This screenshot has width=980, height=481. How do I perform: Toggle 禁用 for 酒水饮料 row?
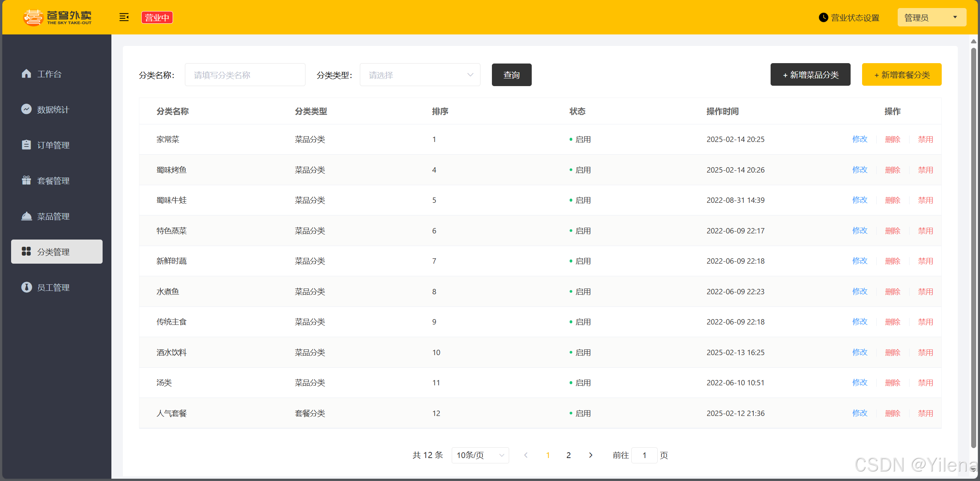(925, 352)
